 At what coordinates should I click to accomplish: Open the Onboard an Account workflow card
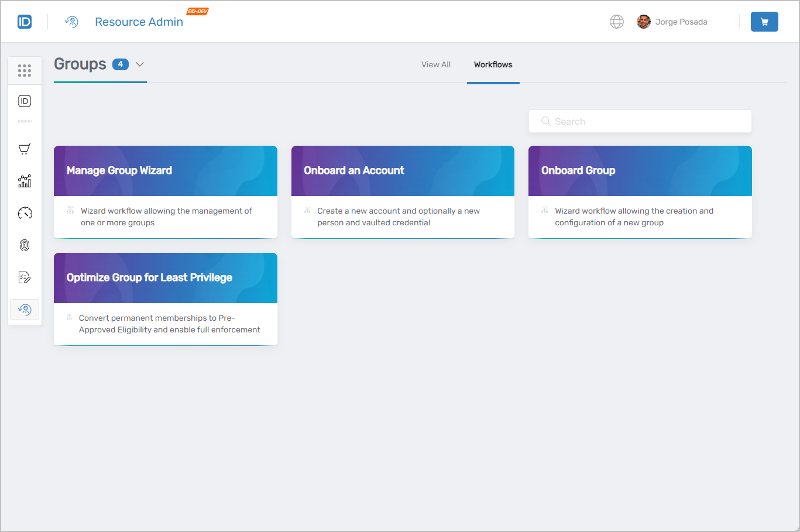(x=403, y=192)
